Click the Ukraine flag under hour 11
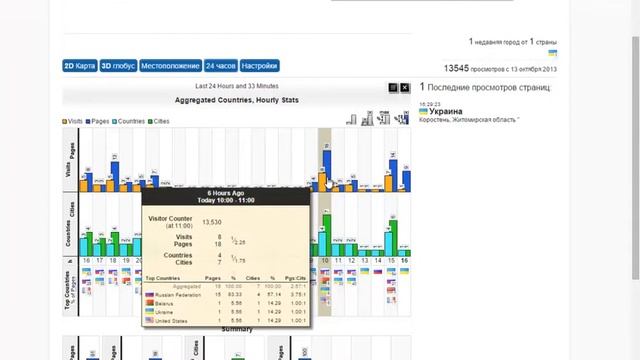The width and height of the screenshot is (640, 360). click(338, 281)
